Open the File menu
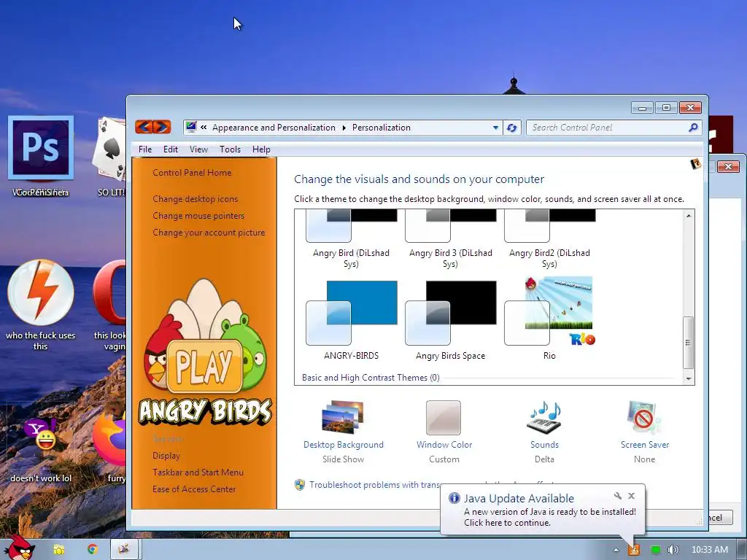 145,149
